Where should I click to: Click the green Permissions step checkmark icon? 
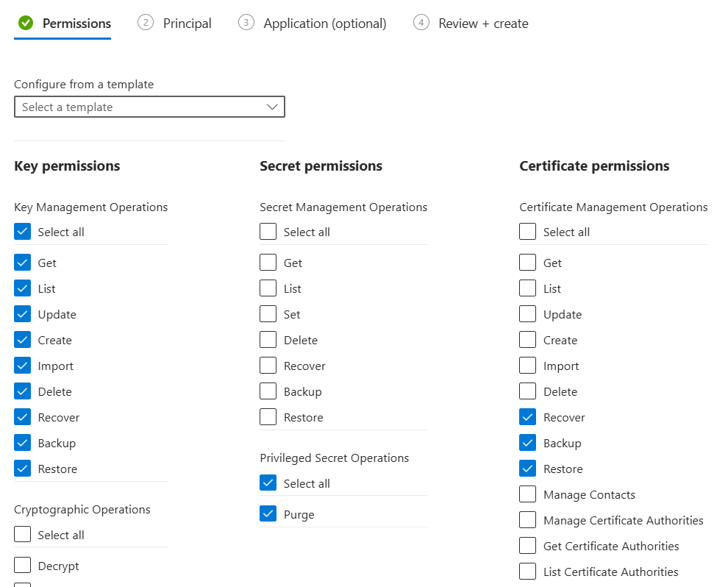coord(26,23)
